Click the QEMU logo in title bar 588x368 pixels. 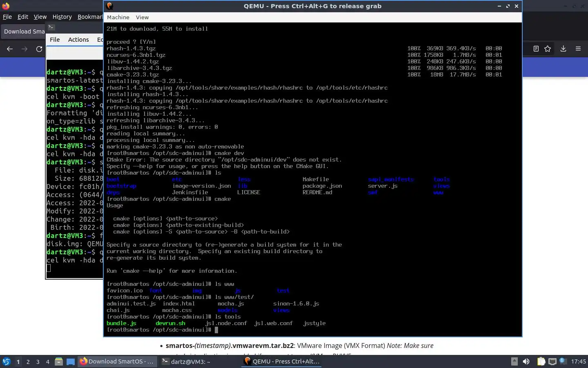(x=109, y=6)
